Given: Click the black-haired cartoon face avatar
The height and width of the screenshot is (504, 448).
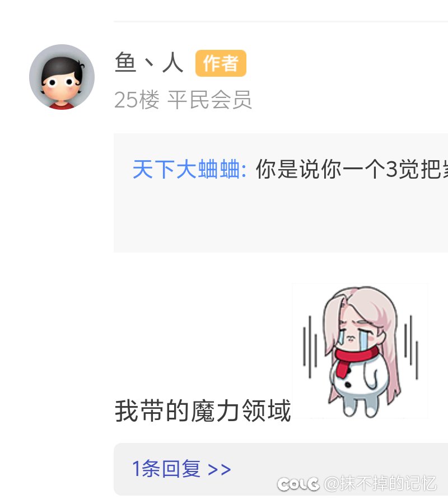Looking at the screenshot, I should 62,77.
